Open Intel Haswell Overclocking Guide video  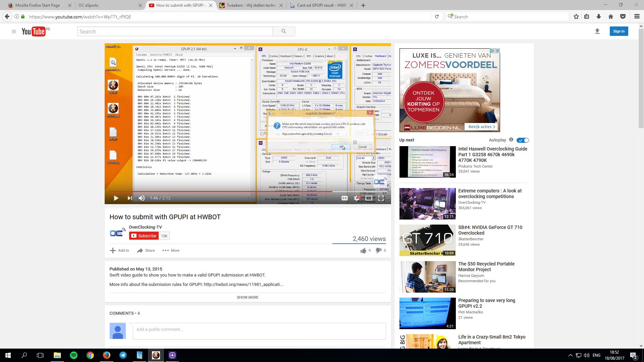pyautogui.click(x=493, y=155)
